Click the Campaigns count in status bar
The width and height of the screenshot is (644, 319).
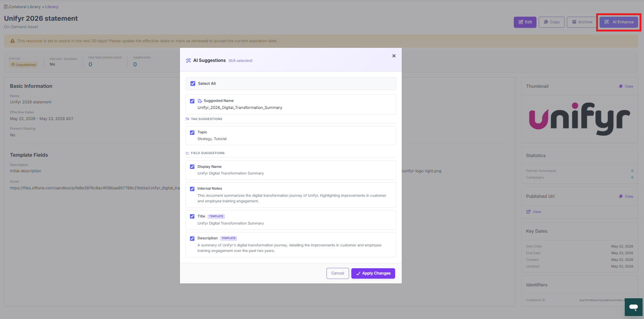tap(135, 64)
